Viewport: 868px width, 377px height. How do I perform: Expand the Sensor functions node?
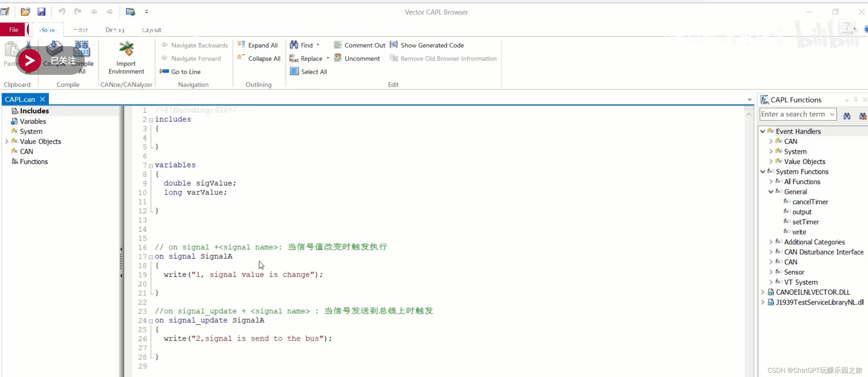point(771,272)
